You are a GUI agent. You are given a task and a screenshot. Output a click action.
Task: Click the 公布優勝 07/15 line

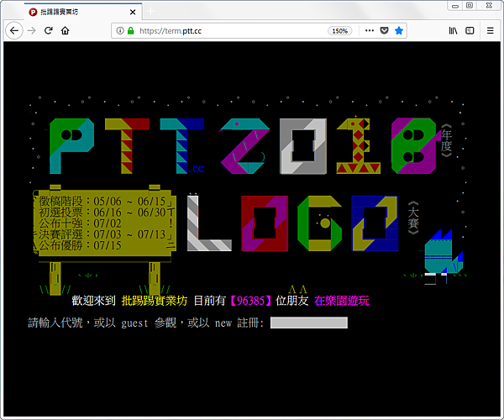(80, 245)
